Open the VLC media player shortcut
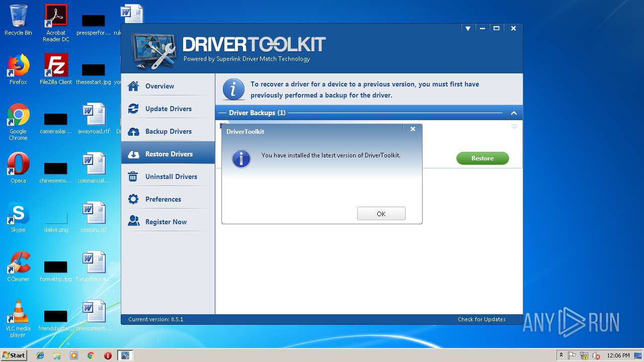Screen dimensions: 644x362 [18, 319]
